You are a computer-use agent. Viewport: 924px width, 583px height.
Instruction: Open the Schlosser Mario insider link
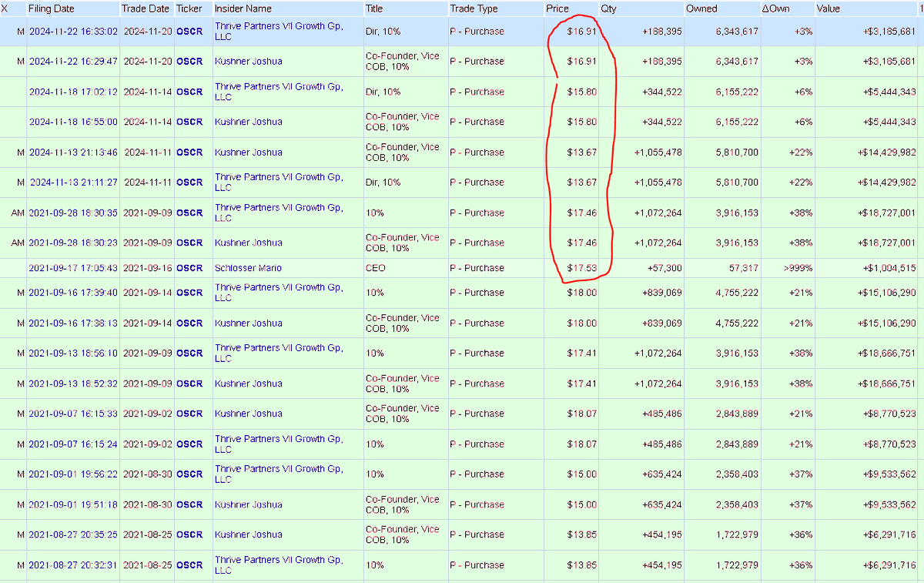pos(248,268)
